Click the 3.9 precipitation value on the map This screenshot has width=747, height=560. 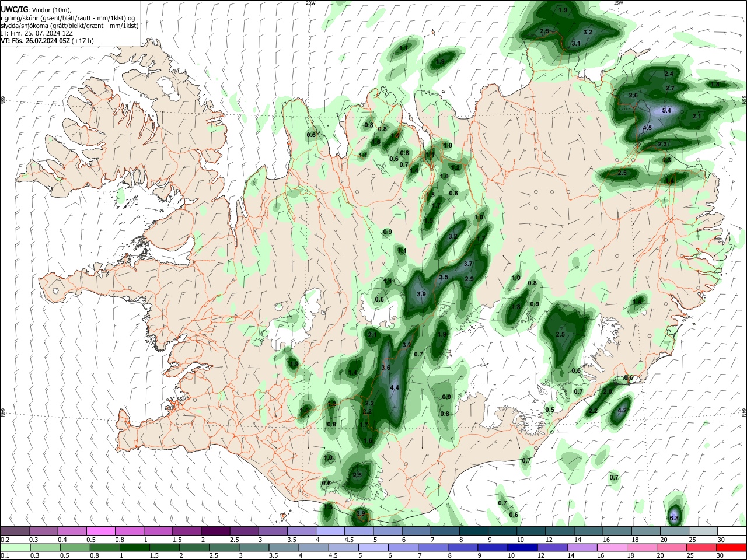(421, 294)
